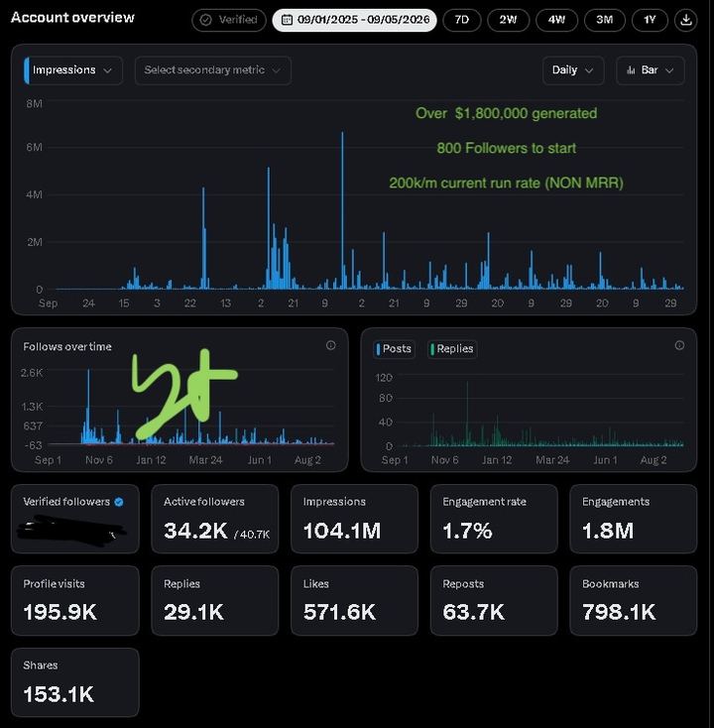The image size is (714, 728).
Task: Click Mar 24 label on follows chart
Action: pyautogui.click(x=205, y=460)
